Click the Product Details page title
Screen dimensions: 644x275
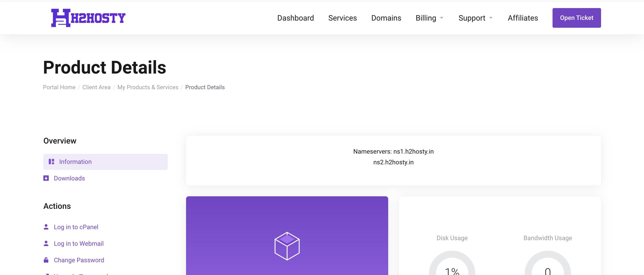pos(104,68)
